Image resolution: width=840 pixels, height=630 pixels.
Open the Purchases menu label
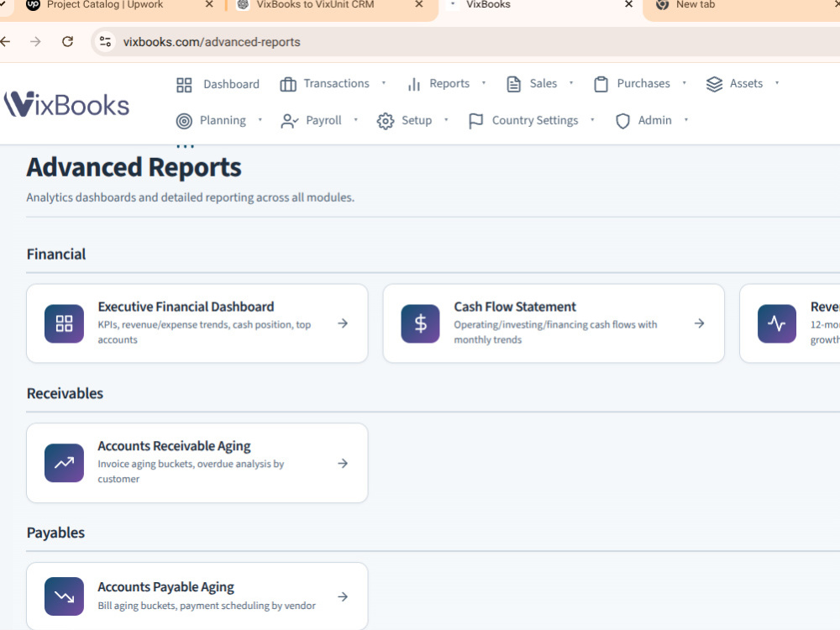(x=643, y=83)
